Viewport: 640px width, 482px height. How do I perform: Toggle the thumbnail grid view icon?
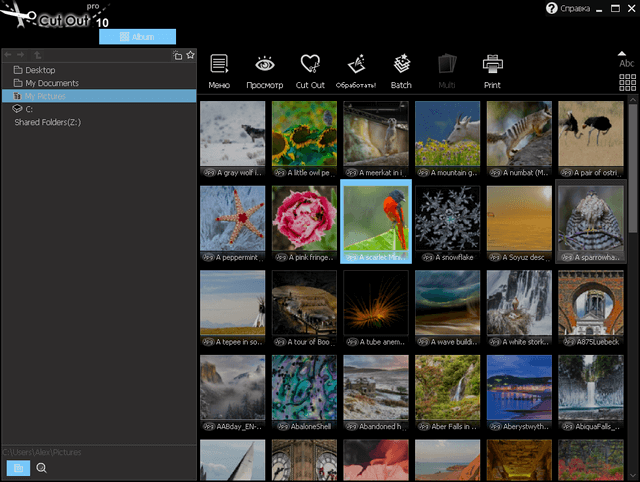point(627,82)
